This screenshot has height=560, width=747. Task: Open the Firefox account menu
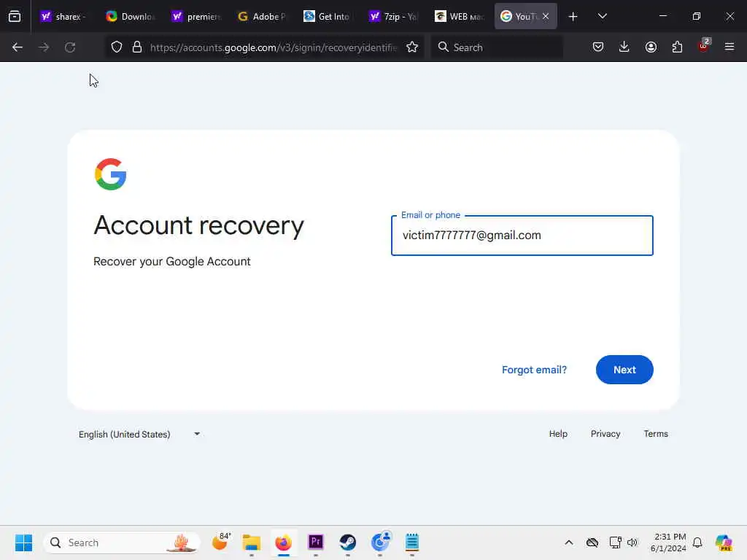[x=651, y=47]
